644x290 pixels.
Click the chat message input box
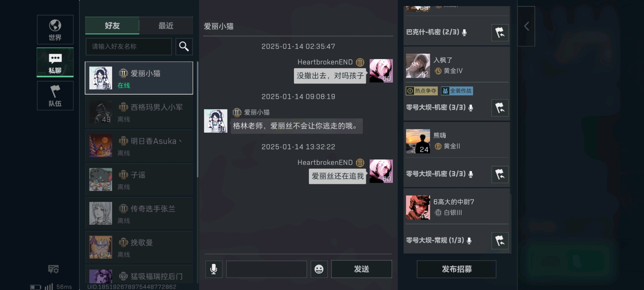[266, 269]
